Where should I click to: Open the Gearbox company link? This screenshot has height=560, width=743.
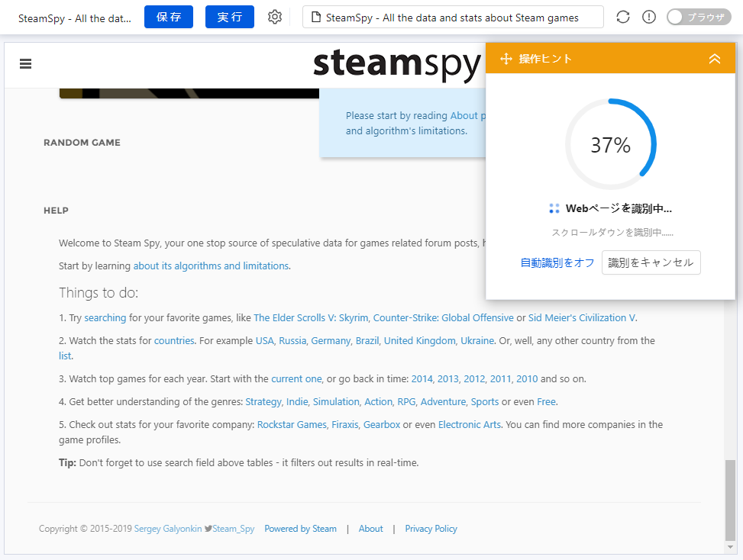tap(382, 424)
